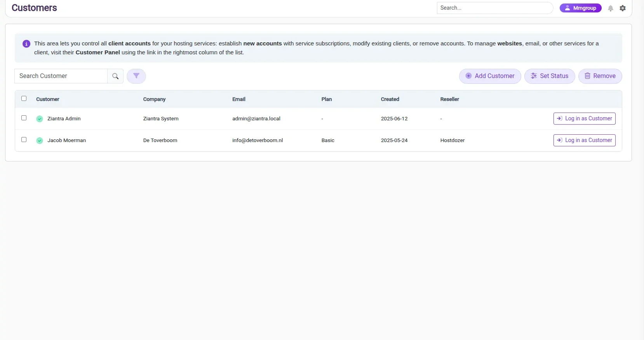Click the Customers page heading
Viewport: 644px width, 340px height.
coord(34,8)
